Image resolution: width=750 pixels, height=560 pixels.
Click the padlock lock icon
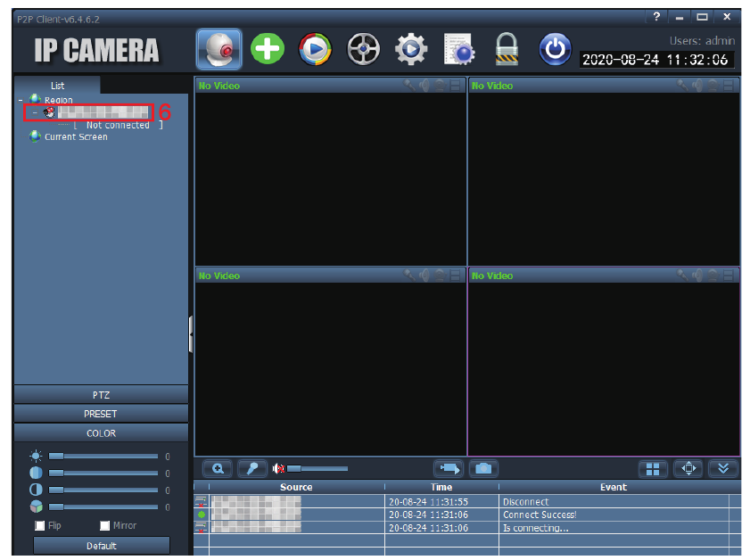507,49
